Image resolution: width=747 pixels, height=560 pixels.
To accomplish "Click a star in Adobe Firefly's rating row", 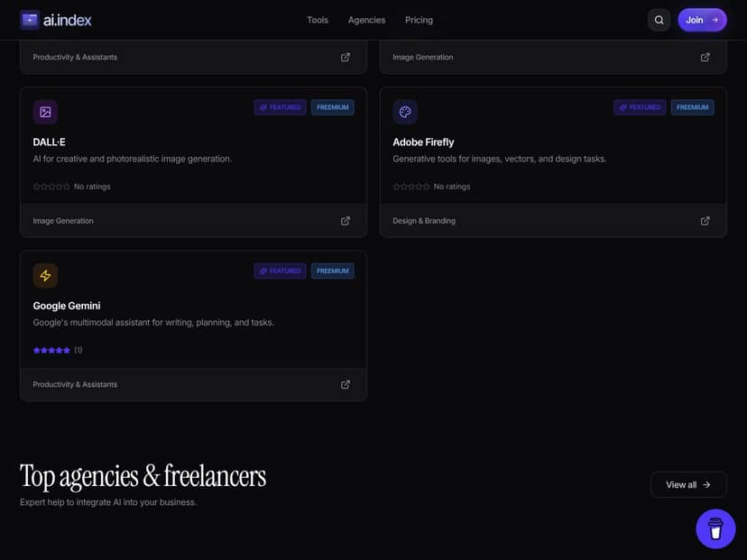I will coord(403,186).
